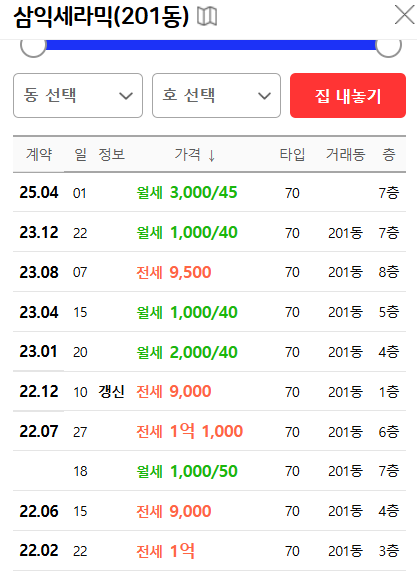The width and height of the screenshot is (417, 571).
Task: Click 201동 in the 23.08 row
Action: pyautogui.click(x=345, y=272)
